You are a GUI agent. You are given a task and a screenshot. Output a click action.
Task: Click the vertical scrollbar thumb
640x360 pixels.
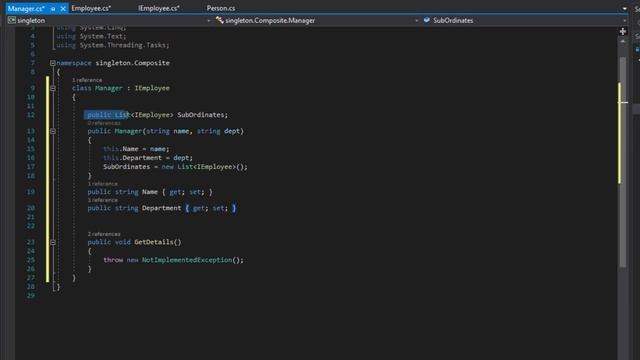(x=622, y=163)
